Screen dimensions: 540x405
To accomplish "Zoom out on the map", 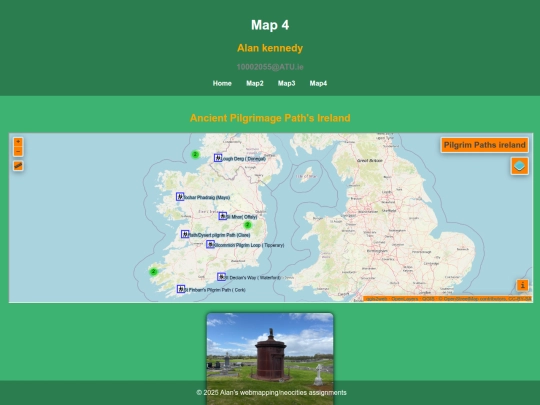I will 18,151.
